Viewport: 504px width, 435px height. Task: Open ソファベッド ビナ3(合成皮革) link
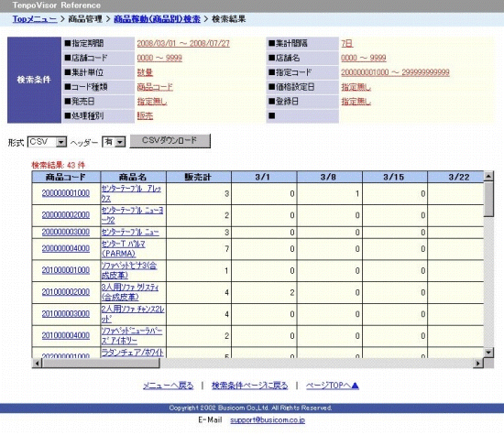[129, 270]
